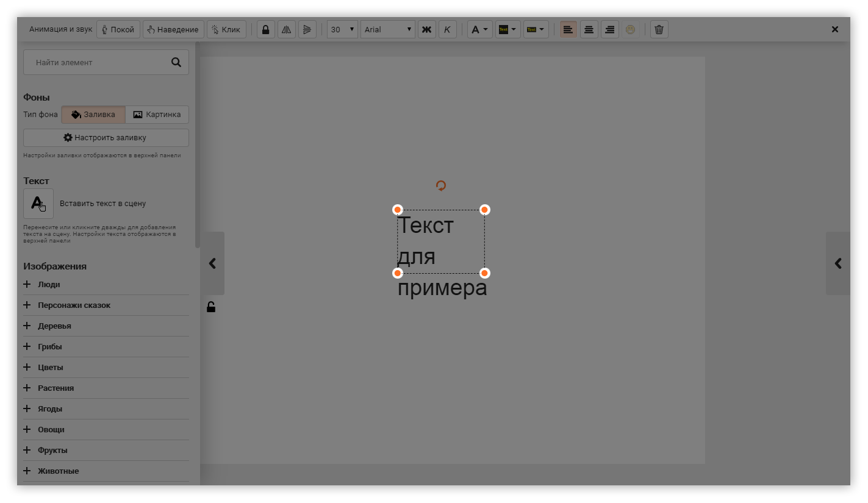Align text to center
The height and width of the screenshot is (503, 868).
[589, 29]
